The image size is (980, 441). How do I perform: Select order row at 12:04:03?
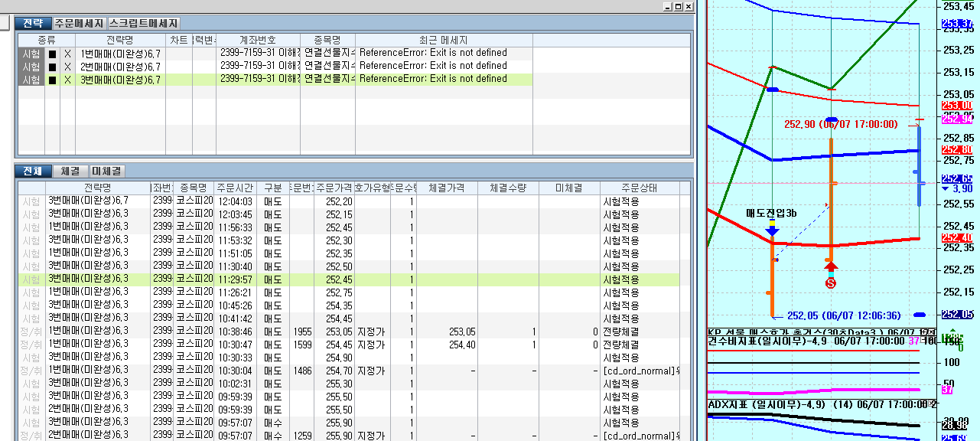(x=348, y=201)
